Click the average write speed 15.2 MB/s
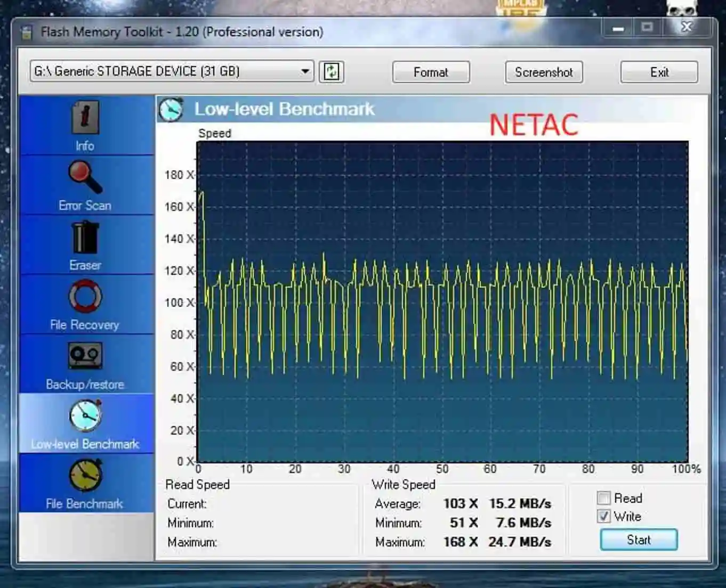726x588 pixels. 520,503
